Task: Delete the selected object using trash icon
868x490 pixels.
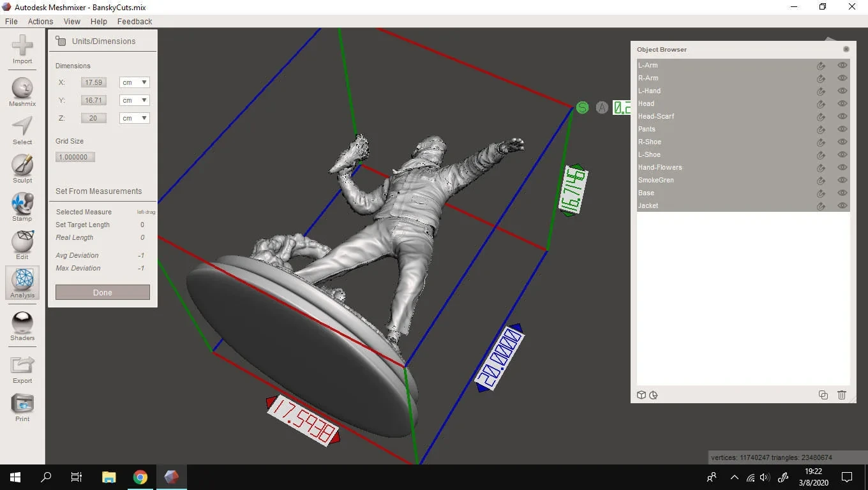Action: point(841,395)
